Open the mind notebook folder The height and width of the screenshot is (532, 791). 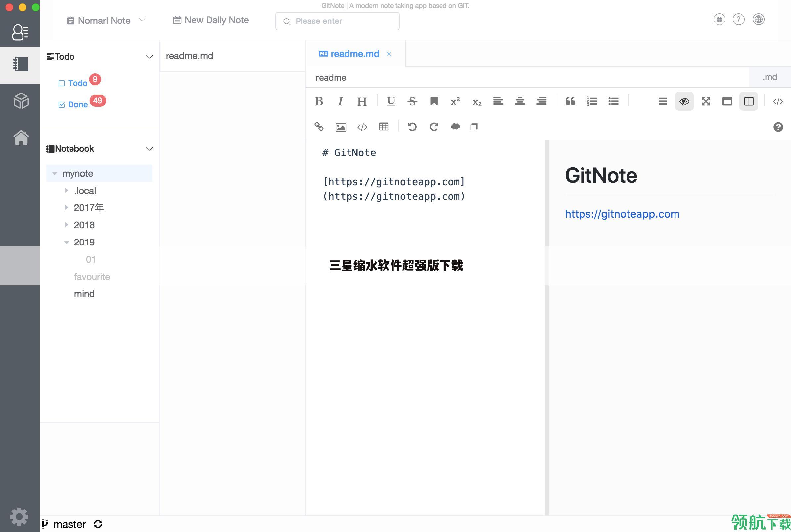tap(84, 294)
